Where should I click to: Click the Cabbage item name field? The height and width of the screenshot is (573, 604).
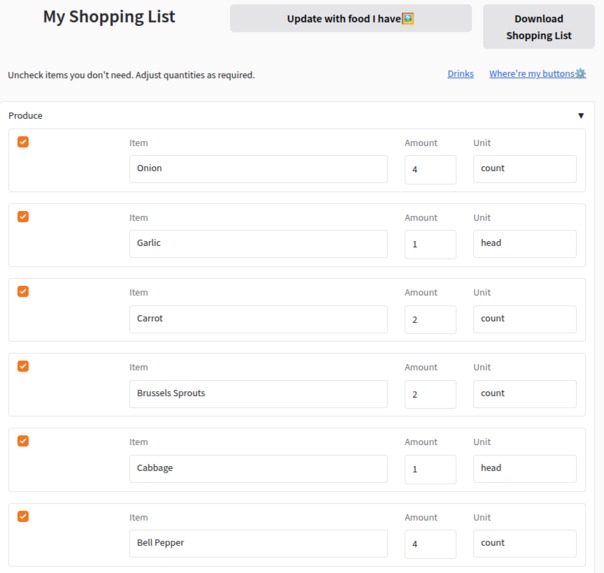tap(258, 468)
